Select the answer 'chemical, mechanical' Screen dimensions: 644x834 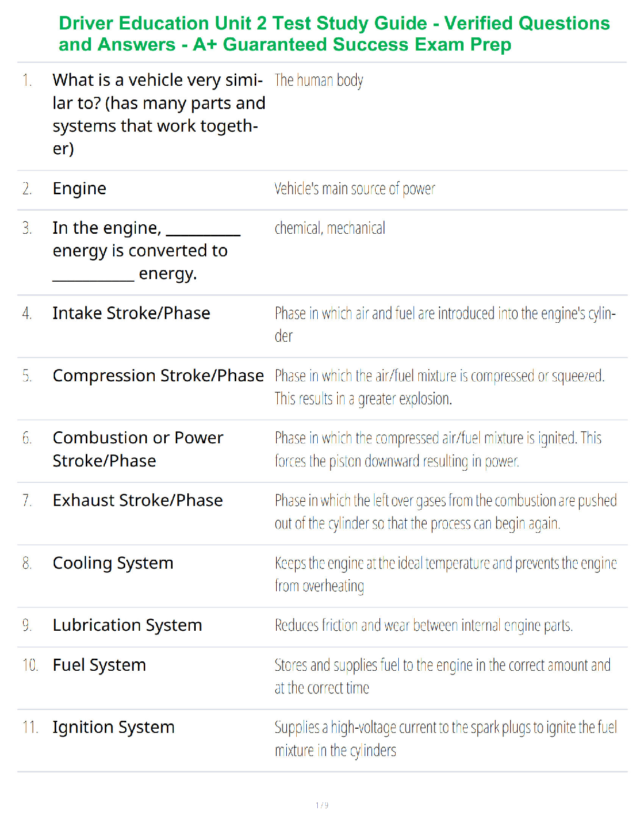click(x=330, y=228)
